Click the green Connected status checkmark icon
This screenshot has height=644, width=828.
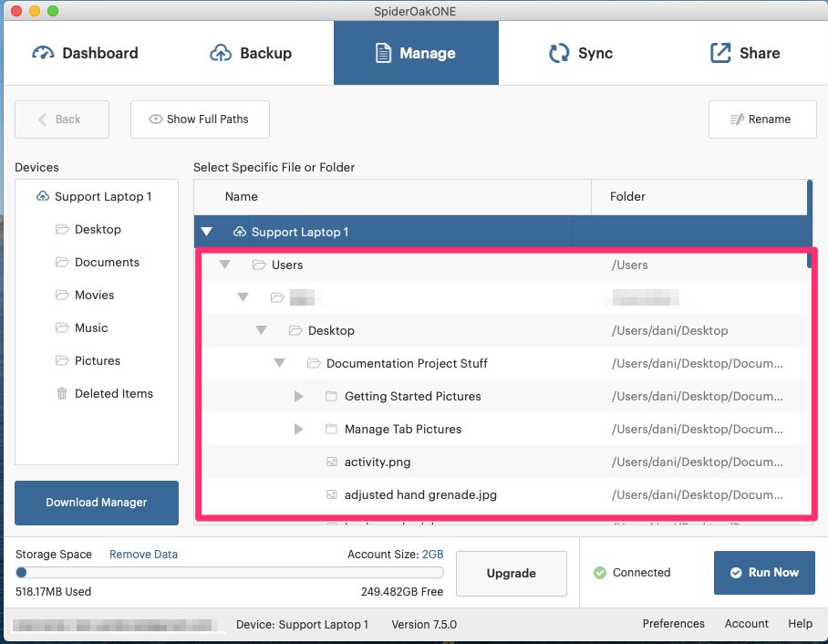pos(600,573)
